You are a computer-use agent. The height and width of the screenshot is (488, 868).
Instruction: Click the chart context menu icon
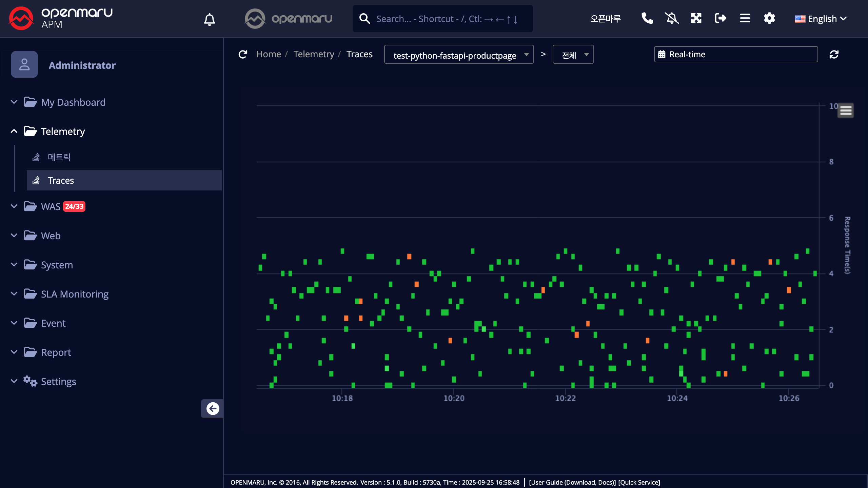click(846, 110)
